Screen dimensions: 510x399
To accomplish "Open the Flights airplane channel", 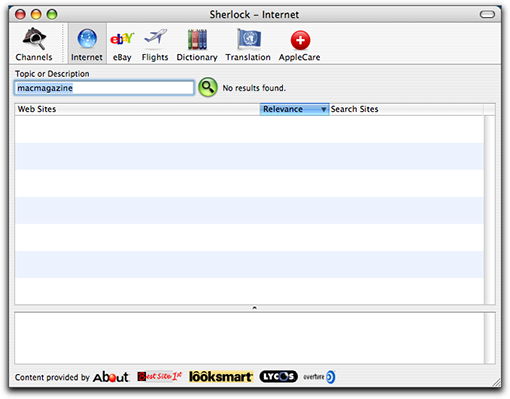I will pos(155,44).
